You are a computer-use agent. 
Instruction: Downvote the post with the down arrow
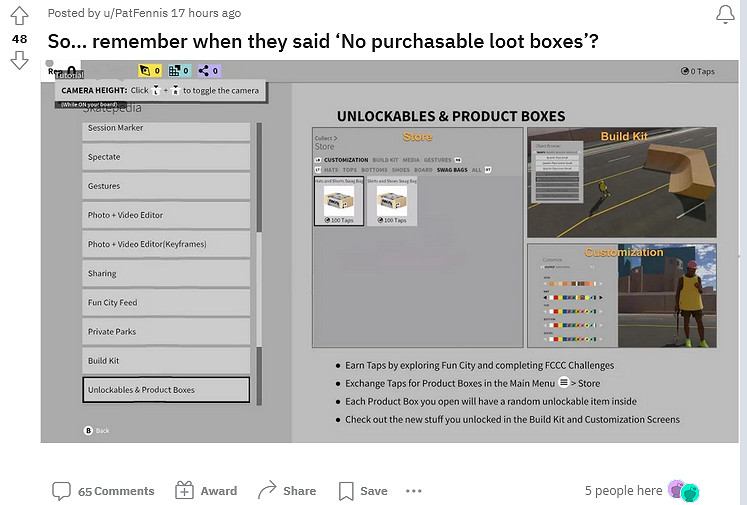[x=19, y=61]
